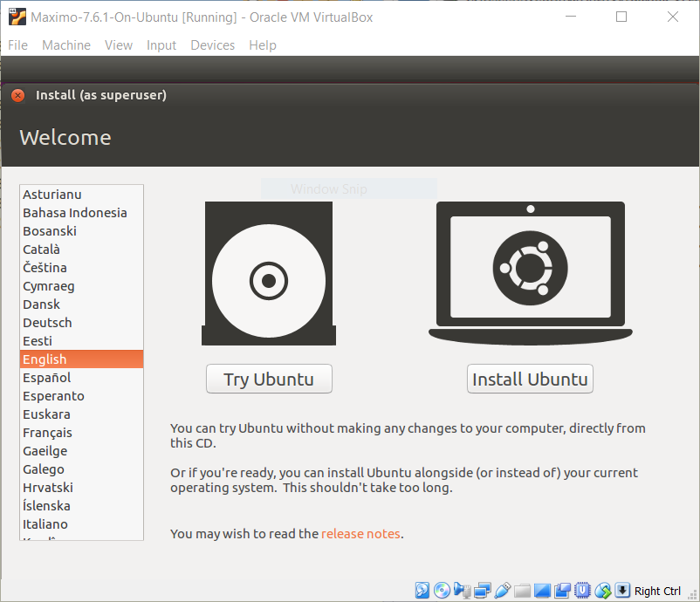Screen dimensions: 700x602
Task: Choose Euskara from the language list
Action: click(81, 414)
